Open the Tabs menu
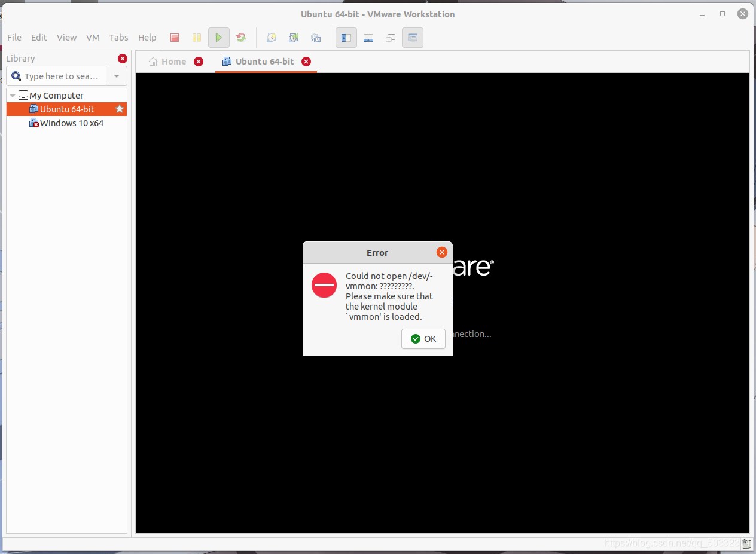This screenshot has height=554, width=756. point(118,38)
